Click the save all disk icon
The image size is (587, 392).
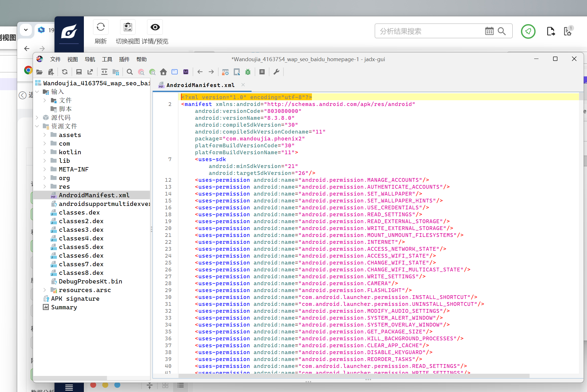(79, 72)
